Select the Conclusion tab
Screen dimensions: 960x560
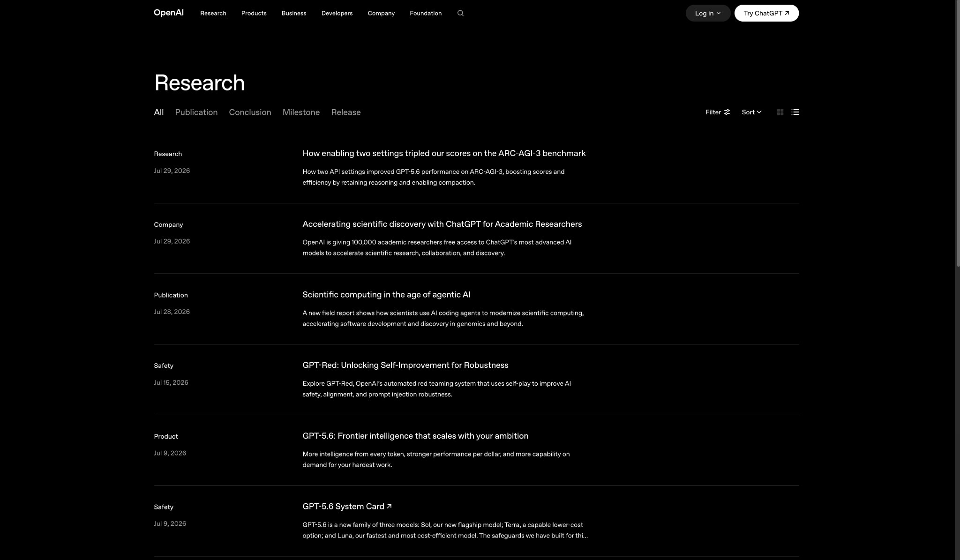[250, 112]
